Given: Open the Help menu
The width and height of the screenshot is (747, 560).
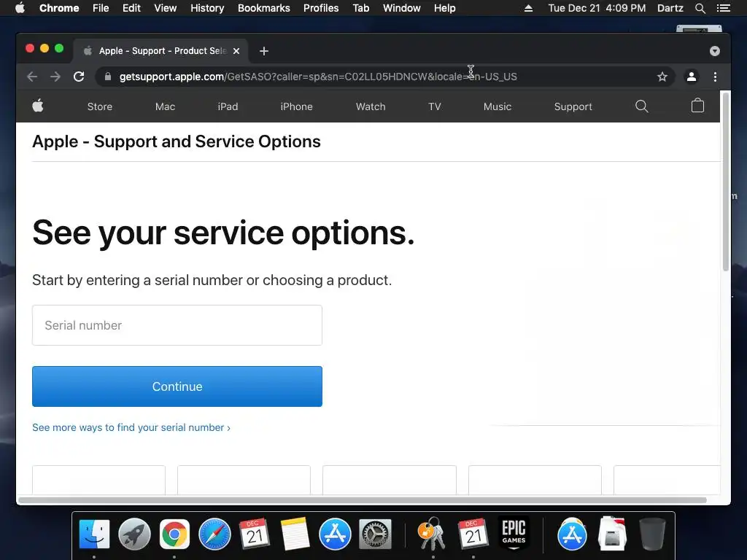Looking at the screenshot, I should (x=444, y=8).
